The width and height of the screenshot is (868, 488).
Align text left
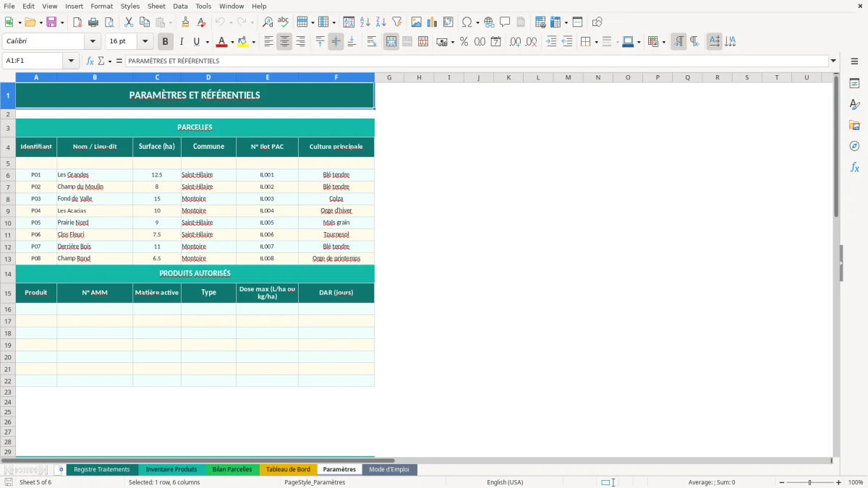(x=269, y=42)
